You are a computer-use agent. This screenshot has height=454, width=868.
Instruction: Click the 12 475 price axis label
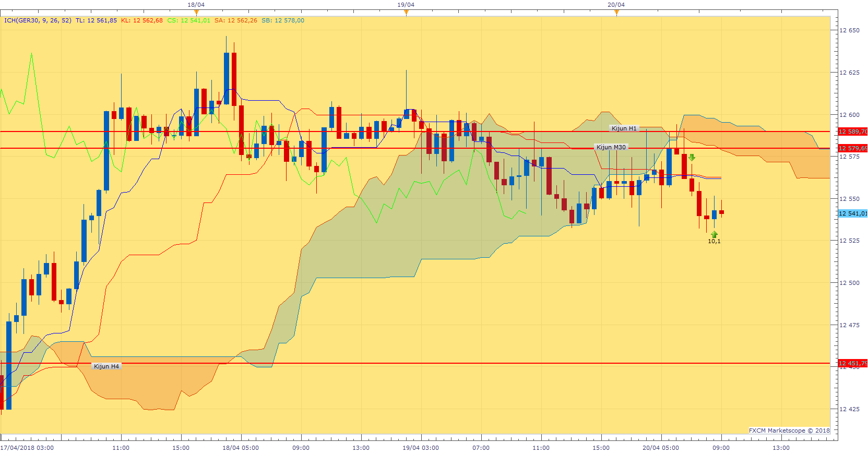(849, 325)
